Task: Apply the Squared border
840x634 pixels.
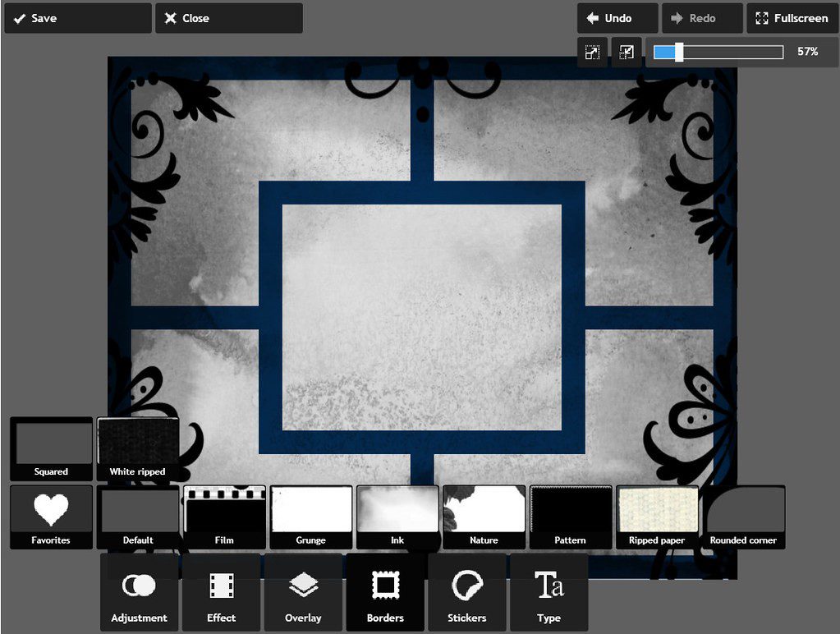Action: click(x=52, y=448)
